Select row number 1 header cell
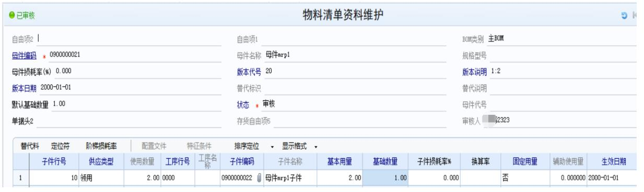Viewport: 644px width, 192px height. (20, 178)
